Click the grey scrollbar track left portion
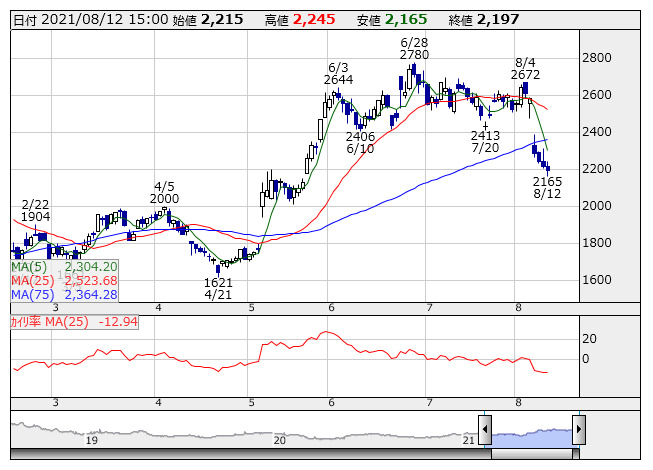The width and height of the screenshot is (653, 470). pos(251,454)
